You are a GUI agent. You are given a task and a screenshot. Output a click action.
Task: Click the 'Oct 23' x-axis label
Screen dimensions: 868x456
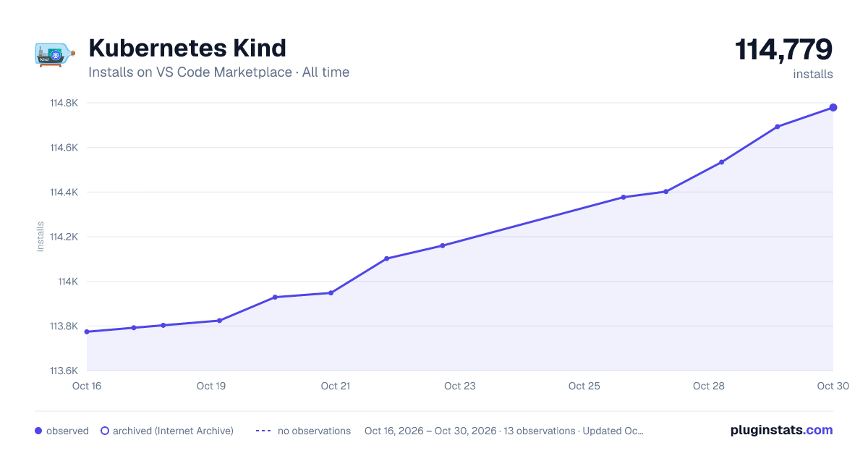click(x=460, y=386)
